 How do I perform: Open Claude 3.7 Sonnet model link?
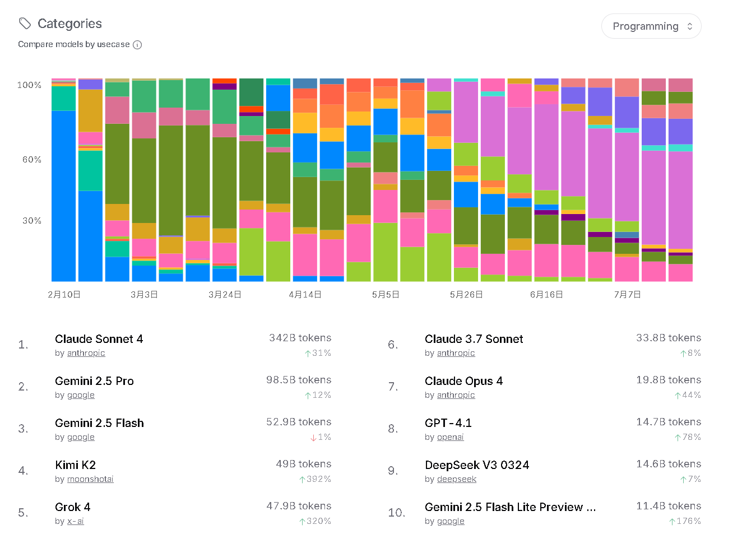(474, 339)
